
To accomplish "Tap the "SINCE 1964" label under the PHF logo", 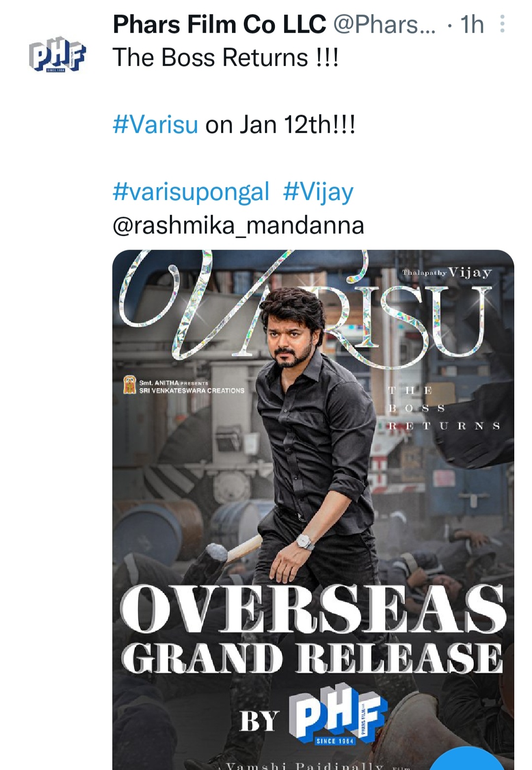I will click(335, 741).
